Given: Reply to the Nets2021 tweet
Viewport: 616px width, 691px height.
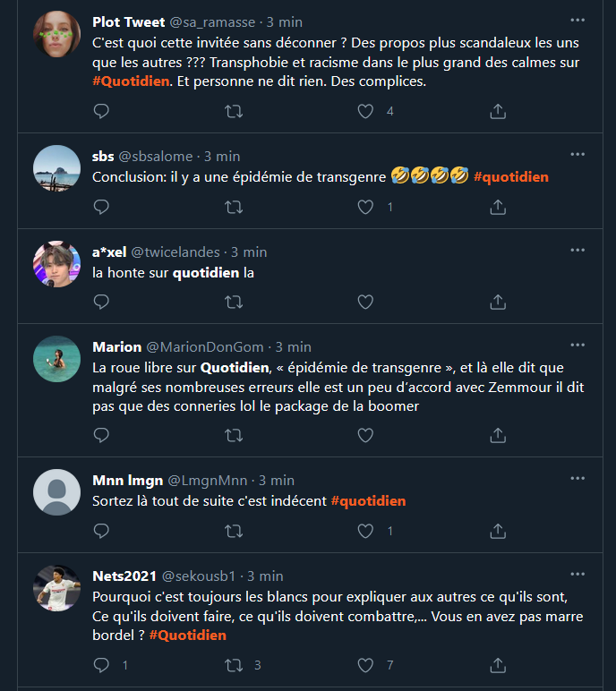Looking at the screenshot, I should (x=101, y=665).
